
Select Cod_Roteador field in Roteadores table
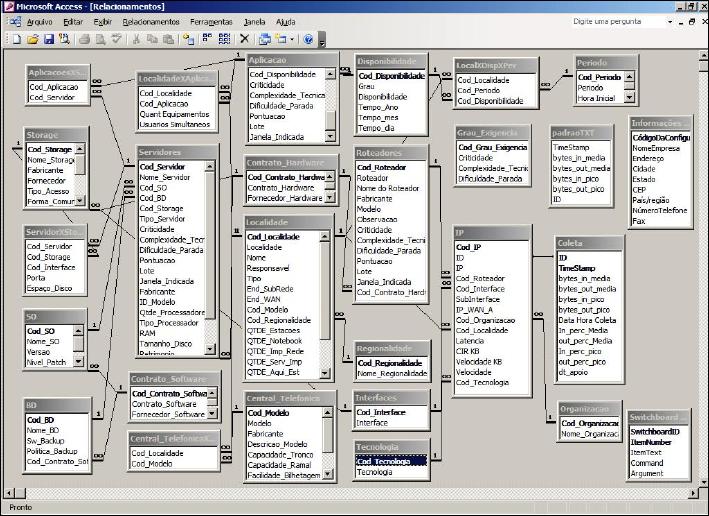tap(391, 167)
